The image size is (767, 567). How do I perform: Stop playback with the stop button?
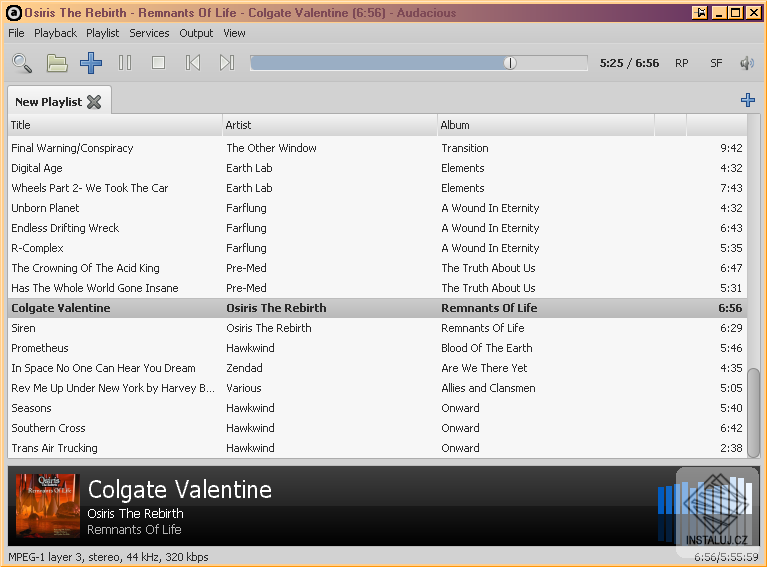coord(158,63)
